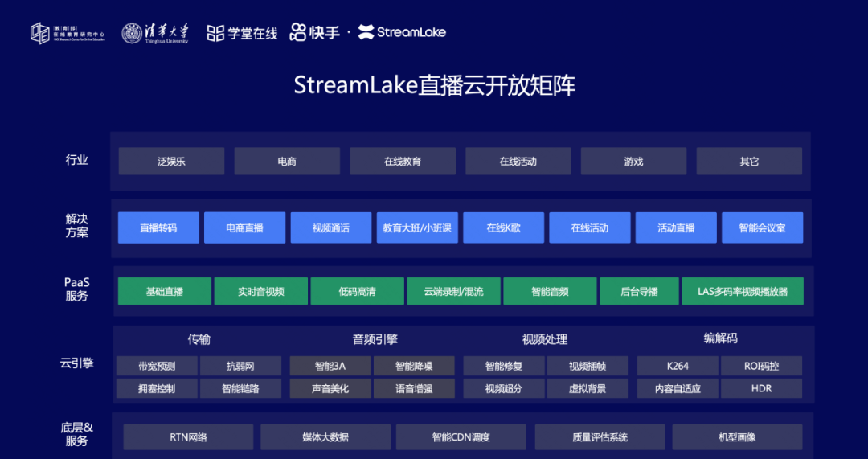868x459 pixels.
Task: Click the 机型画像 base service box
Action: click(737, 437)
